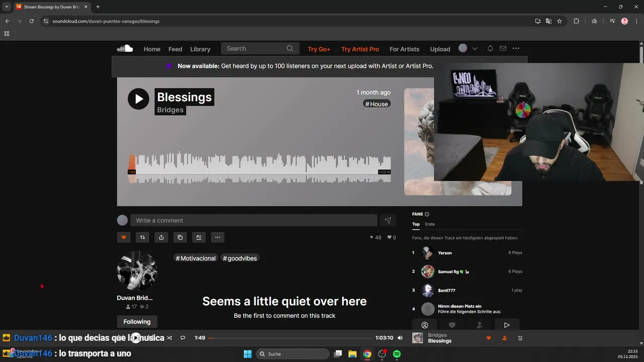Click the track artwork thumbnail in bottom player
The image size is (644, 362).
(418, 338)
